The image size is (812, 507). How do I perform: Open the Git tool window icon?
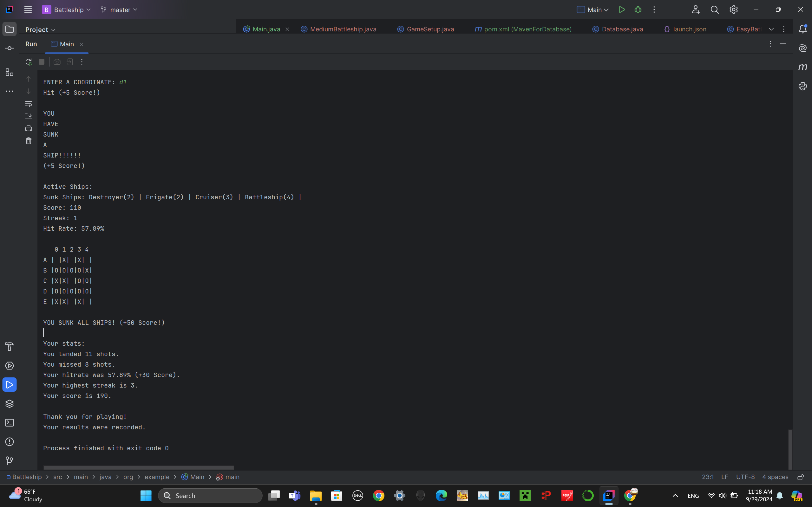point(10,461)
